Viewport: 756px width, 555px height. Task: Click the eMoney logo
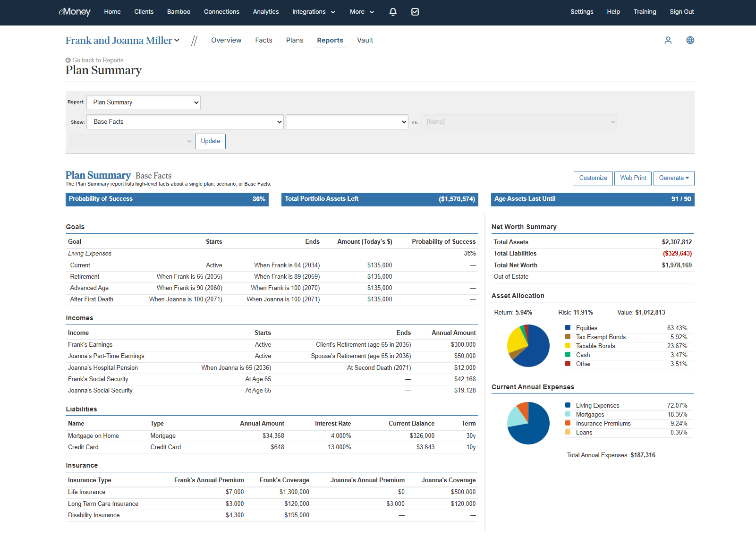[x=74, y=12]
